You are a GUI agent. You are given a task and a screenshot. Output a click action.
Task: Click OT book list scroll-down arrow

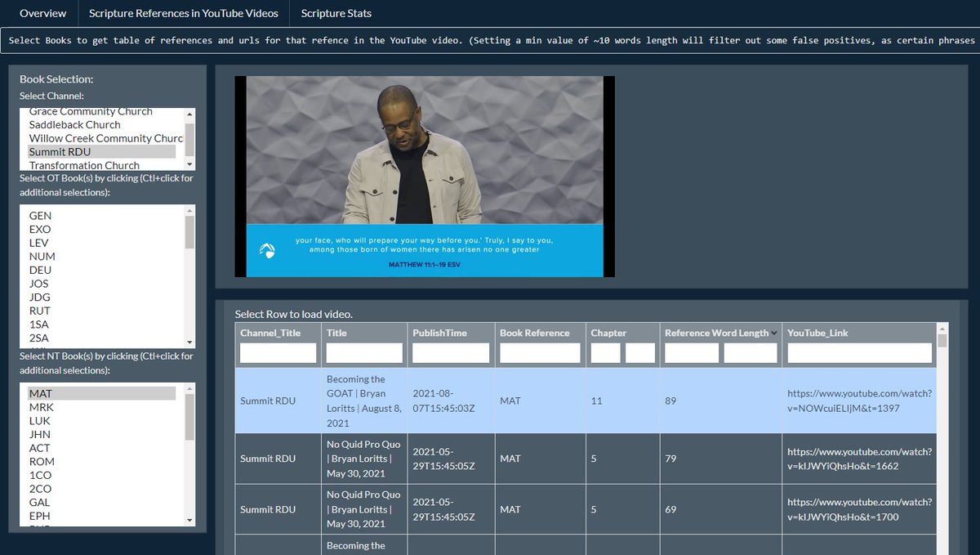pos(189,342)
